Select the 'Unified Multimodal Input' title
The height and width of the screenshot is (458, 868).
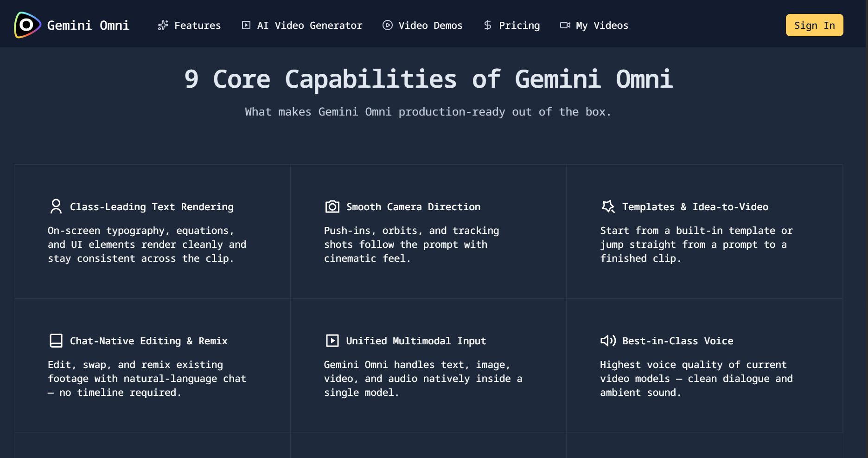tap(416, 341)
